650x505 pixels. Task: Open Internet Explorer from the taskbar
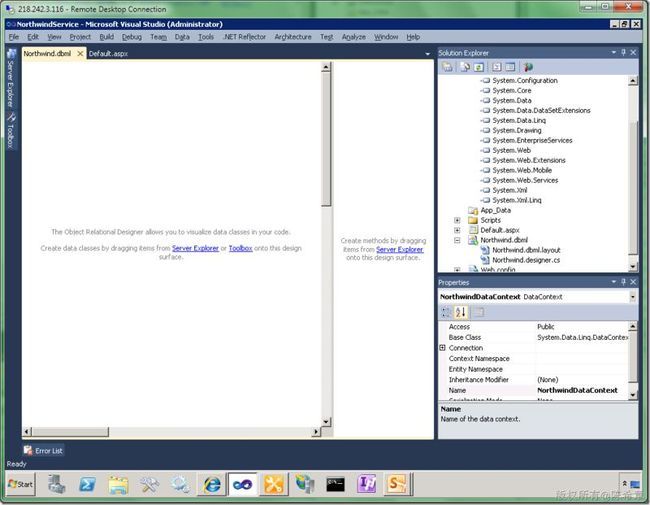click(212, 484)
